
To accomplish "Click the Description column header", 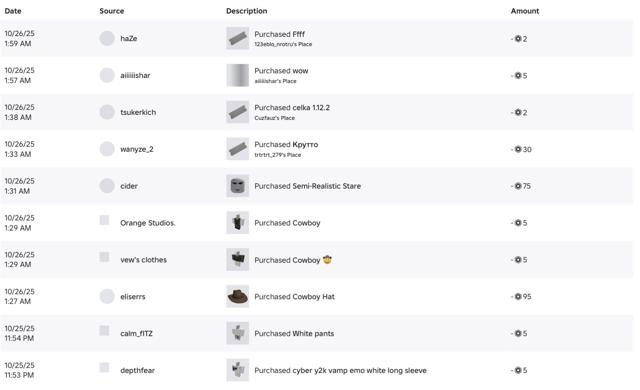I will 247,11.
